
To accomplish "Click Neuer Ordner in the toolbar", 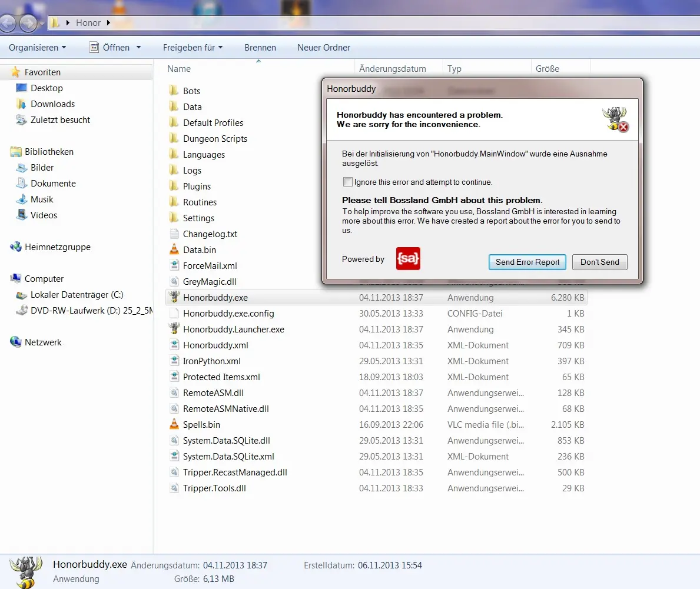I will (324, 47).
